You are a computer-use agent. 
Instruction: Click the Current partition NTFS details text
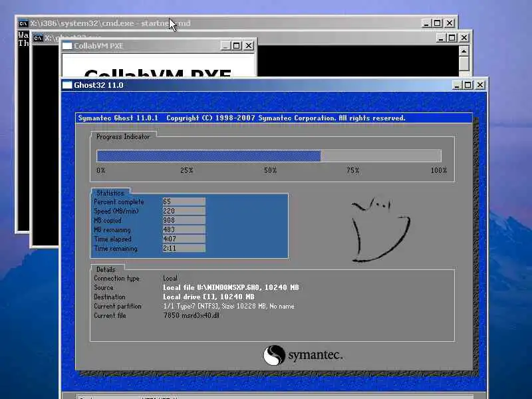click(x=229, y=306)
